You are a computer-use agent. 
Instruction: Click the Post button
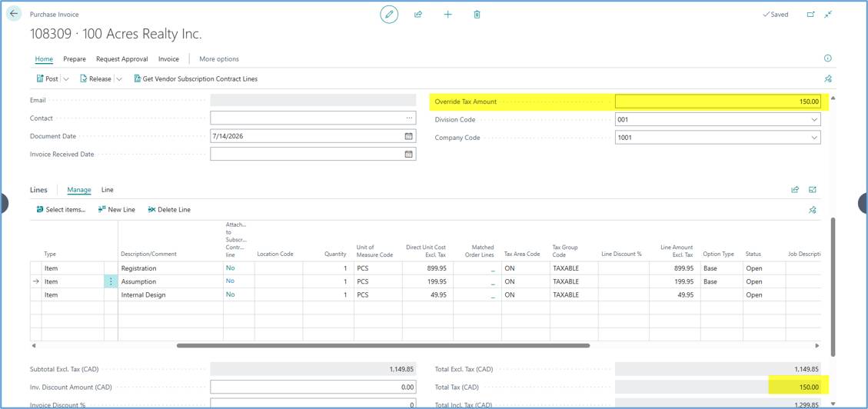pos(48,78)
